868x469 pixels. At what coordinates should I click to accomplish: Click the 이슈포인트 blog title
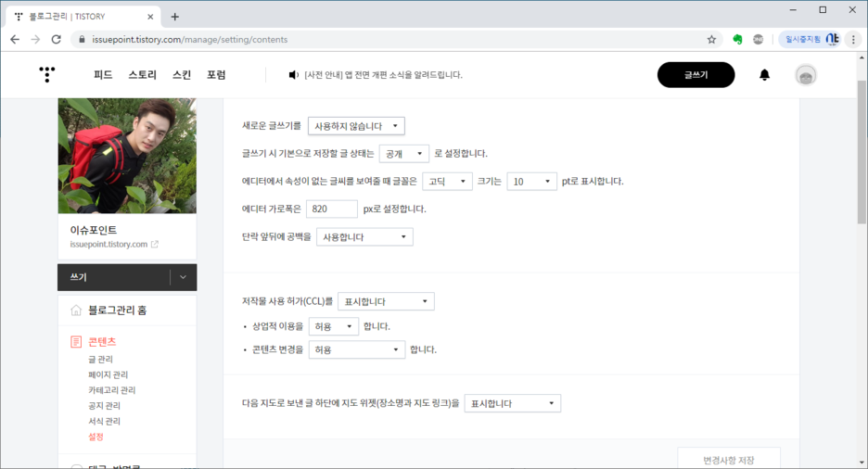[93, 230]
